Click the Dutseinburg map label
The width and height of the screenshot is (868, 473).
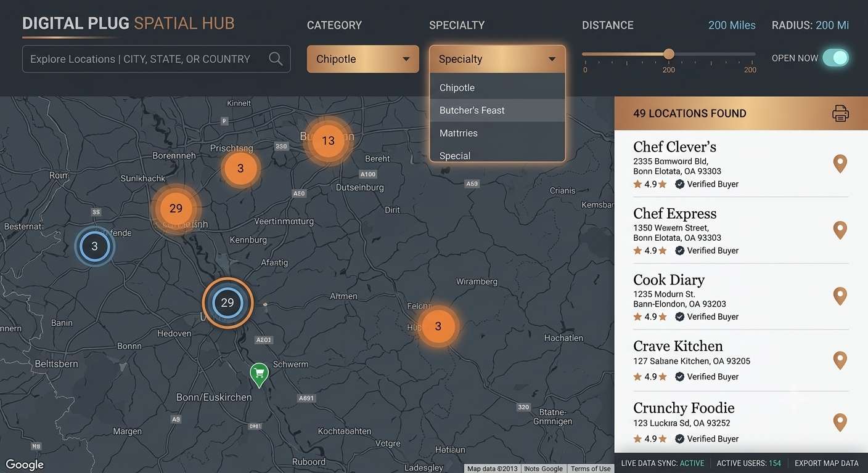coord(359,187)
